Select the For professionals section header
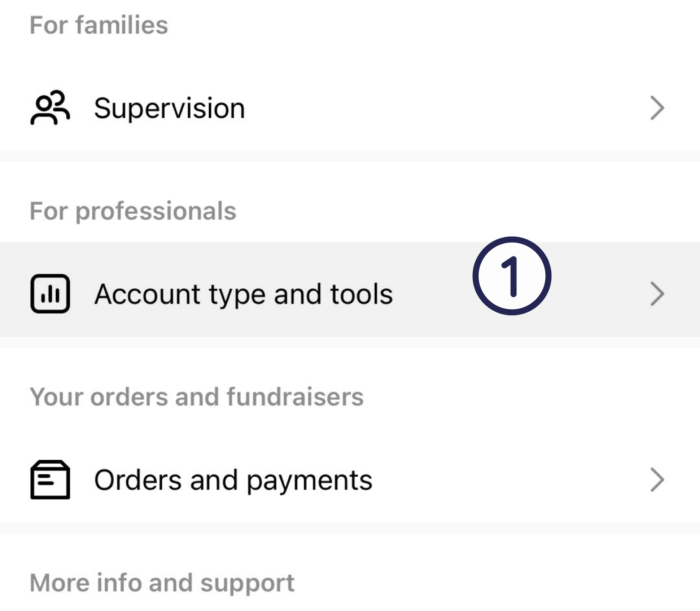Viewport: 700px width, 611px height. (133, 211)
